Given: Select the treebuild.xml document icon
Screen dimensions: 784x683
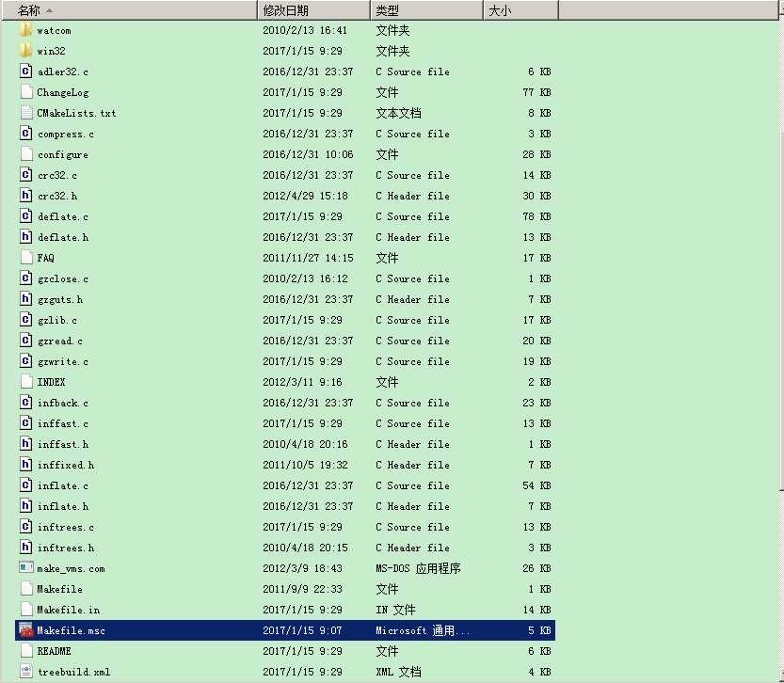Looking at the screenshot, I should (x=26, y=672).
